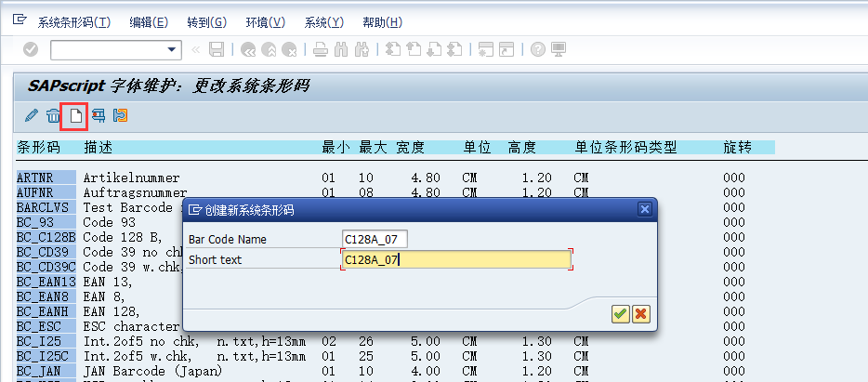
Task: Select the BC_I25C barcode row
Action: coord(46,356)
